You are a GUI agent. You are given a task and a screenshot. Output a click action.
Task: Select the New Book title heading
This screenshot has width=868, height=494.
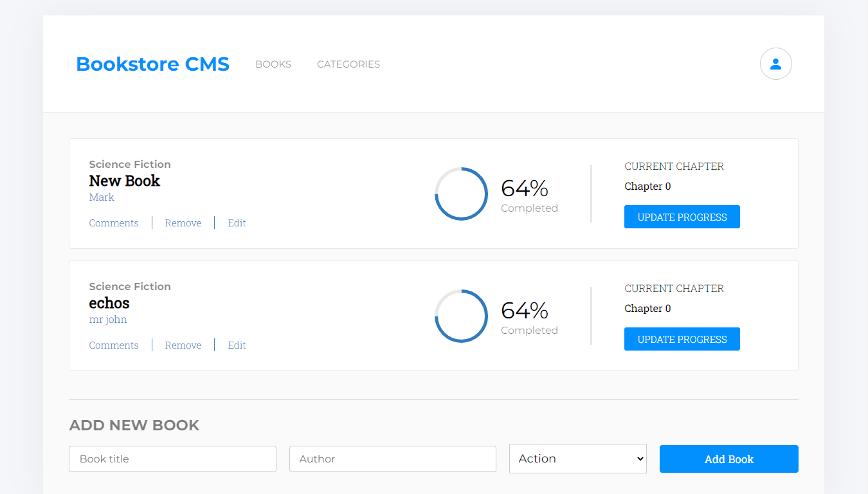[x=125, y=181]
